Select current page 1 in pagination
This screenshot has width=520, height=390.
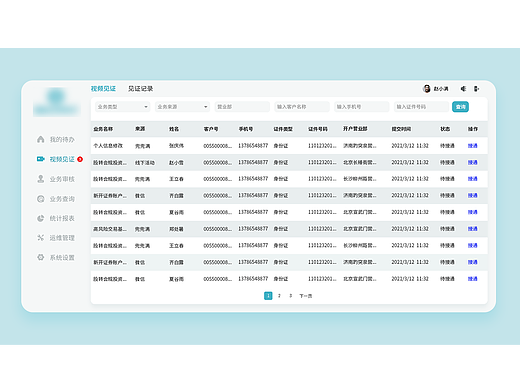pos(268,296)
